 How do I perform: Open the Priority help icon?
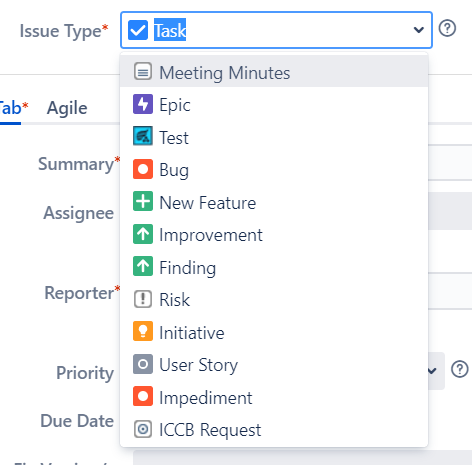click(x=460, y=369)
